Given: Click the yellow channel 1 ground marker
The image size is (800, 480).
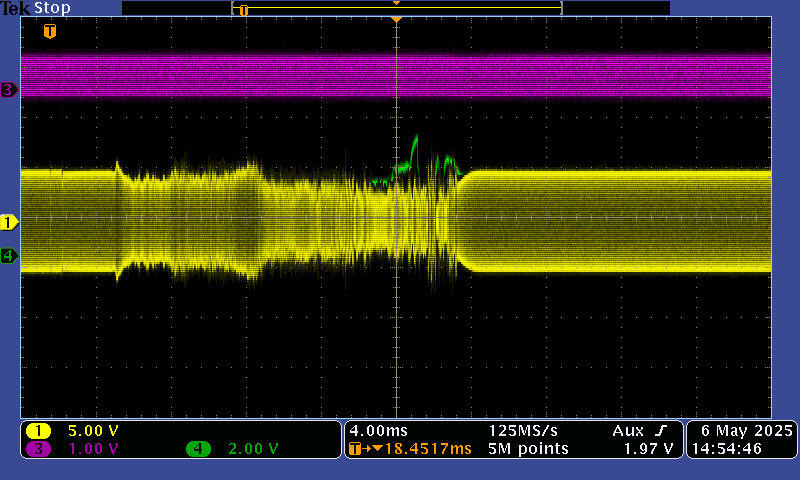Looking at the screenshot, I should pyautogui.click(x=9, y=221).
